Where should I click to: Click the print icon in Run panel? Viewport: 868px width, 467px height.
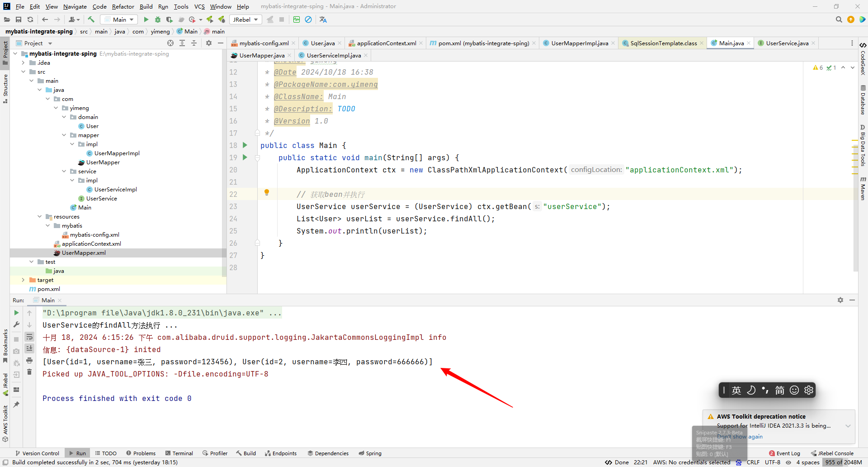click(29, 360)
